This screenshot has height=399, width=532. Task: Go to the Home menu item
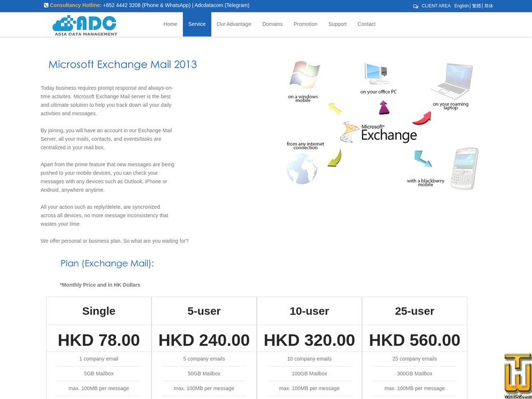click(170, 24)
